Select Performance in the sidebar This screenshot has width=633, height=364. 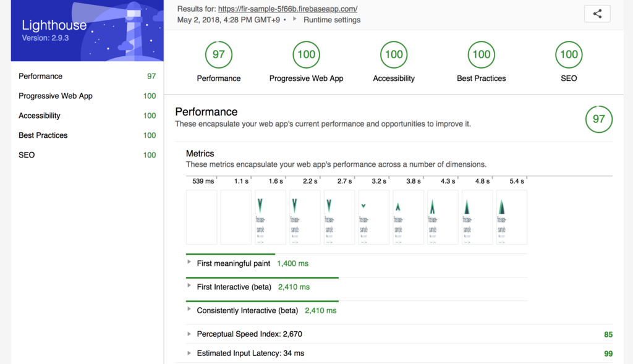click(x=87, y=76)
